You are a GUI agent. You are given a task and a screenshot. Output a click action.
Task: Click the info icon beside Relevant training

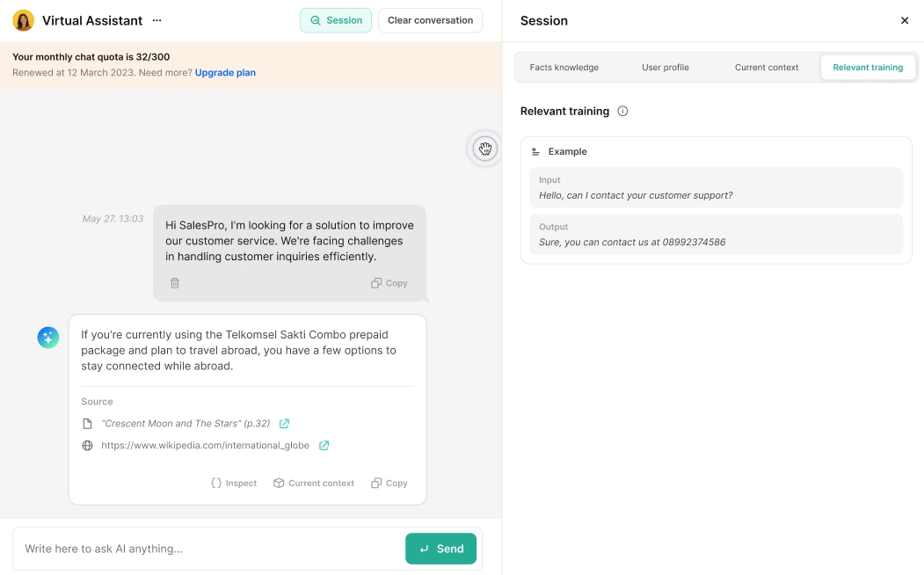[x=622, y=112]
